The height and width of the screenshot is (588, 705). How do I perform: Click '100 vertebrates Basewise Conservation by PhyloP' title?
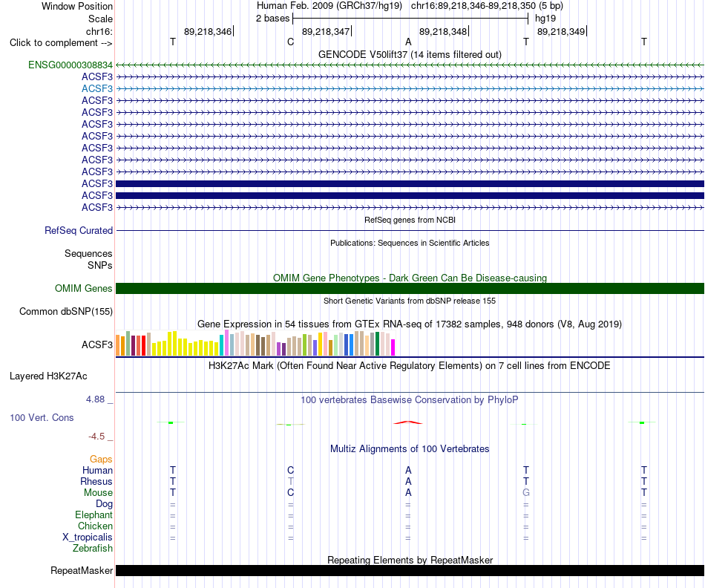410,399
